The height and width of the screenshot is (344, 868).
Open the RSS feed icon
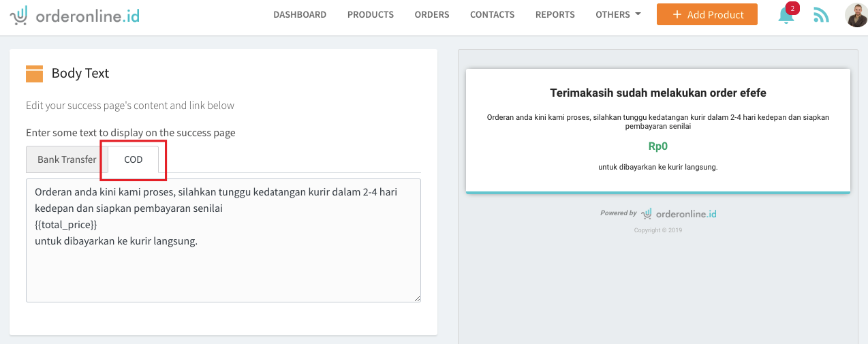coord(821,15)
